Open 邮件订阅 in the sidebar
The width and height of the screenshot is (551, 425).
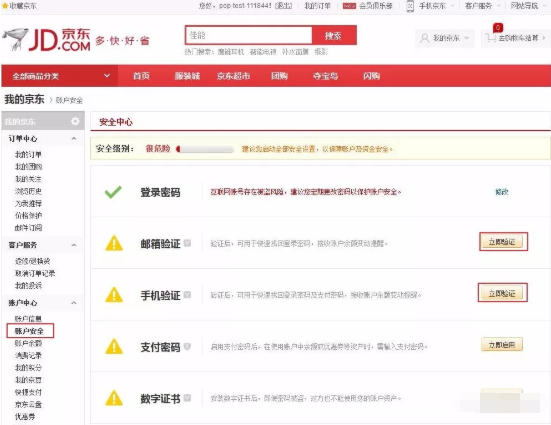tap(28, 228)
